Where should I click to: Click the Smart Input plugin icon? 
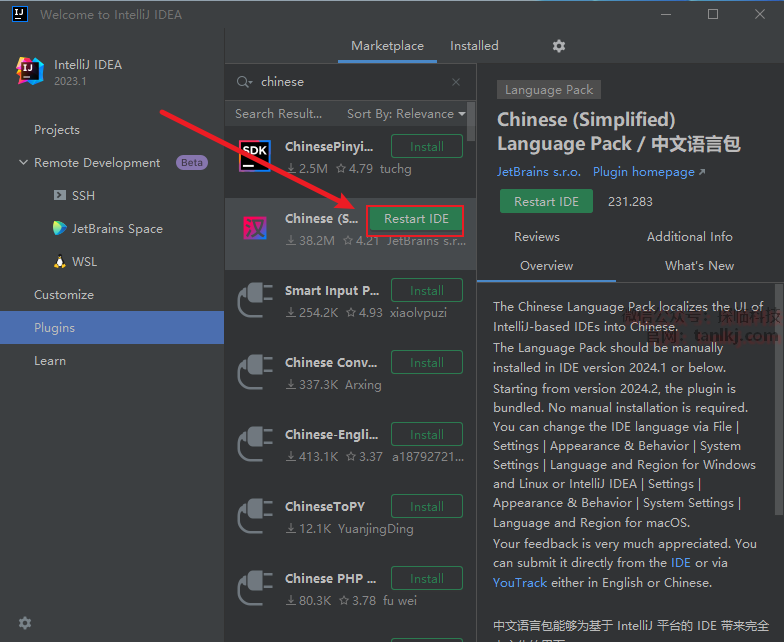tap(255, 301)
